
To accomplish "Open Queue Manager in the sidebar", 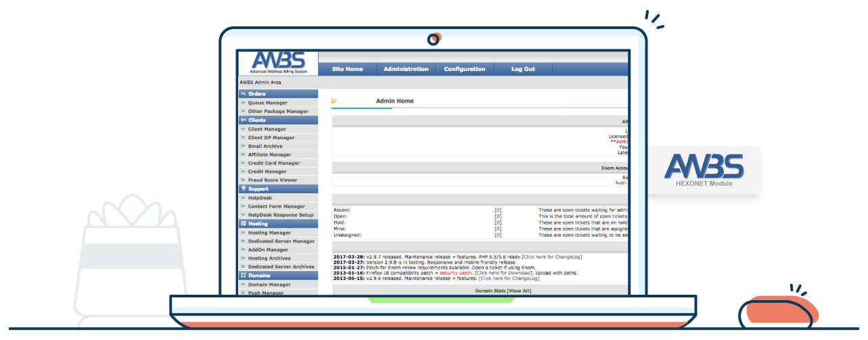I will click(x=267, y=103).
